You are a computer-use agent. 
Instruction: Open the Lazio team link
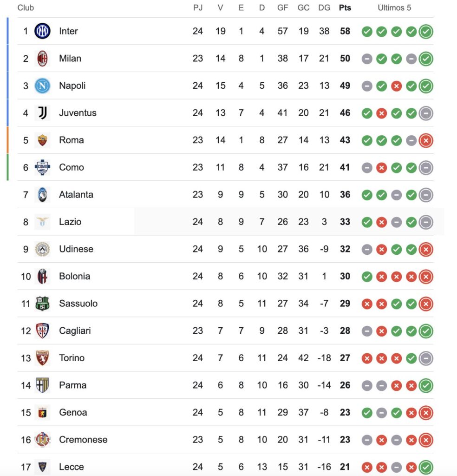pyautogui.click(x=70, y=222)
